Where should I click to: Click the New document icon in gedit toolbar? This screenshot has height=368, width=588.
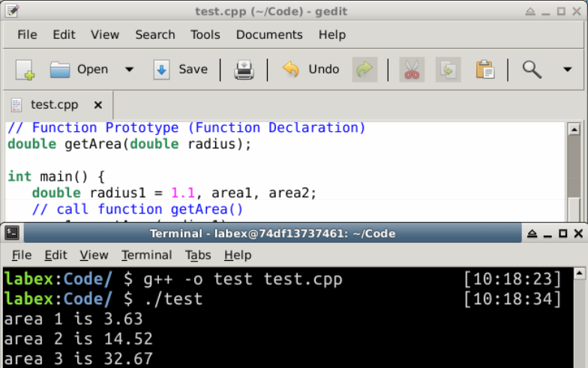[25, 70]
